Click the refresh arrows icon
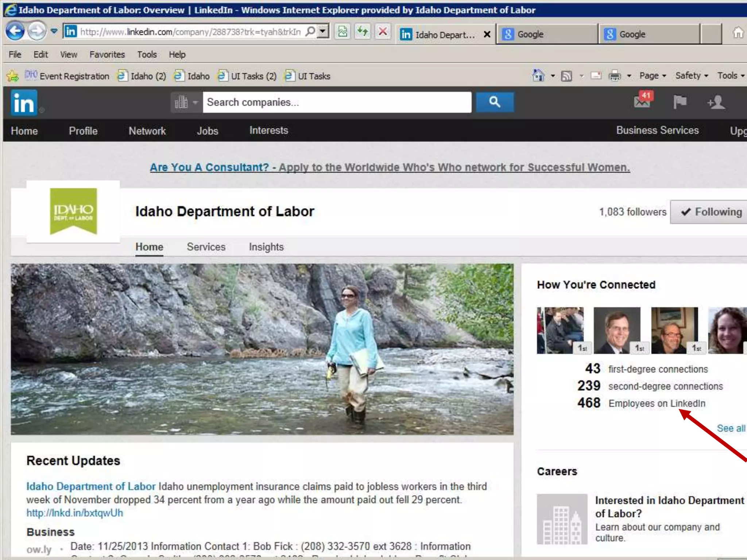 [x=363, y=32]
